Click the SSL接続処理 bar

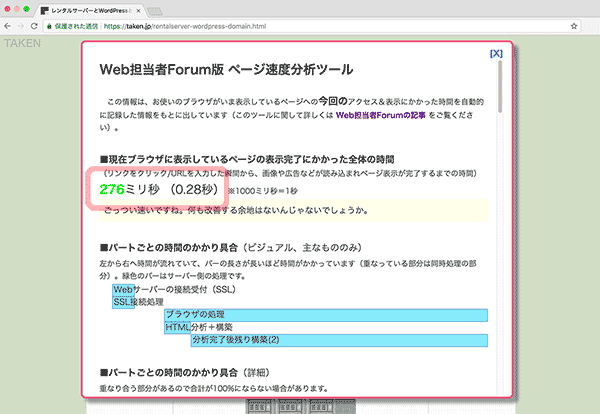(x=123, y=302)
